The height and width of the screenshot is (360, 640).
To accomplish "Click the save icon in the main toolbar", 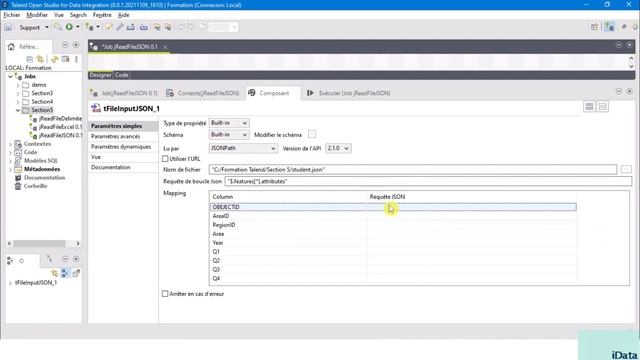I will click(8, 27).
